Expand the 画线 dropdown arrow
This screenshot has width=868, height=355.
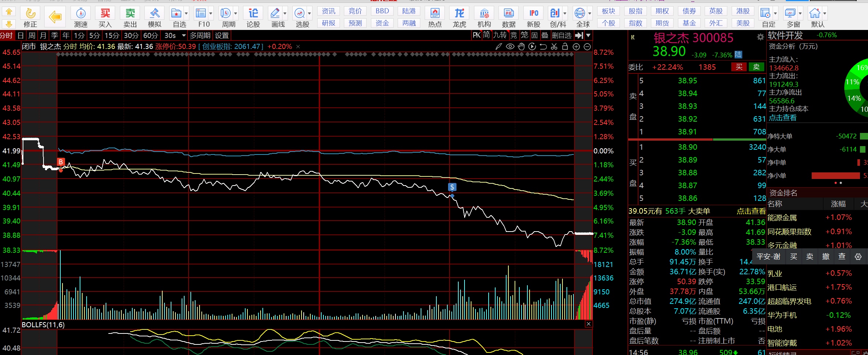[x=285, y=14]
